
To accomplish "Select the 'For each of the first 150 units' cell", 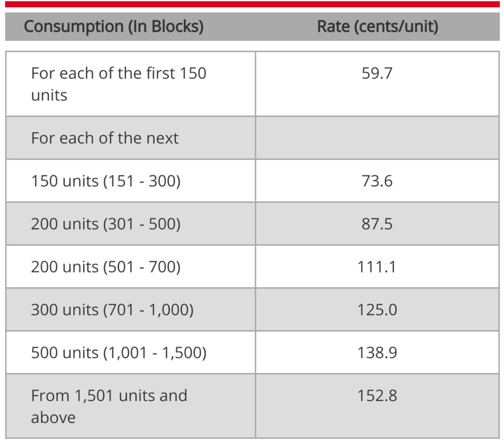I will point(119,84).
